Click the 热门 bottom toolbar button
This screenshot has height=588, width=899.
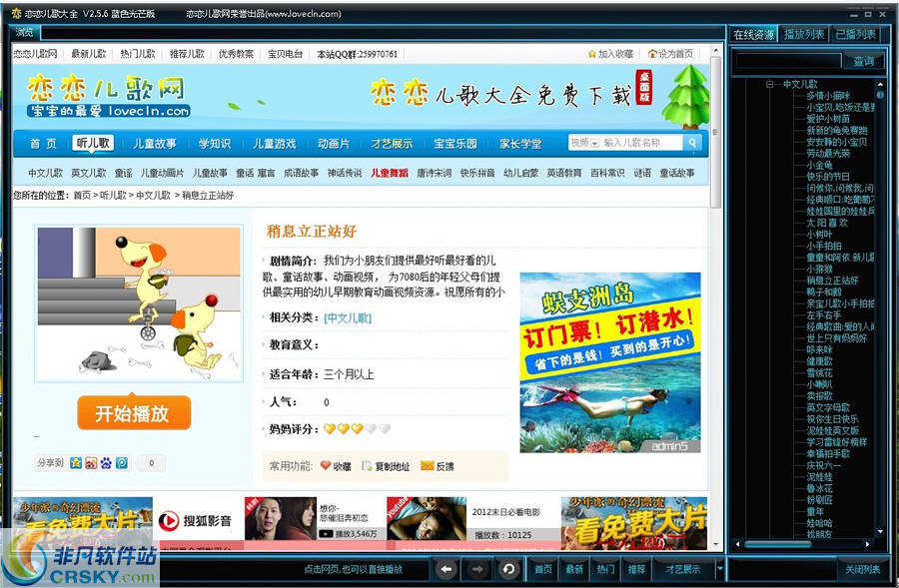coord(605,569)
